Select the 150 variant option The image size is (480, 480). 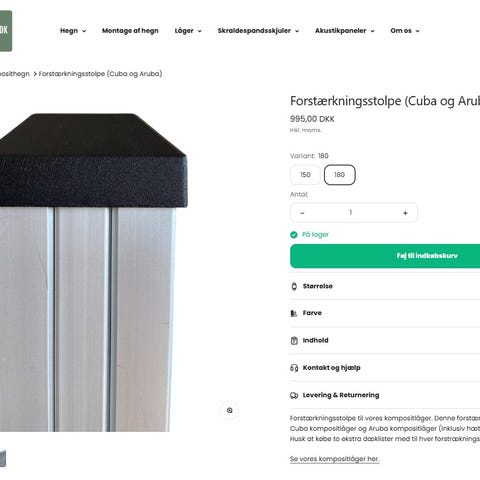pyautogui.click(x=305, y=175)
